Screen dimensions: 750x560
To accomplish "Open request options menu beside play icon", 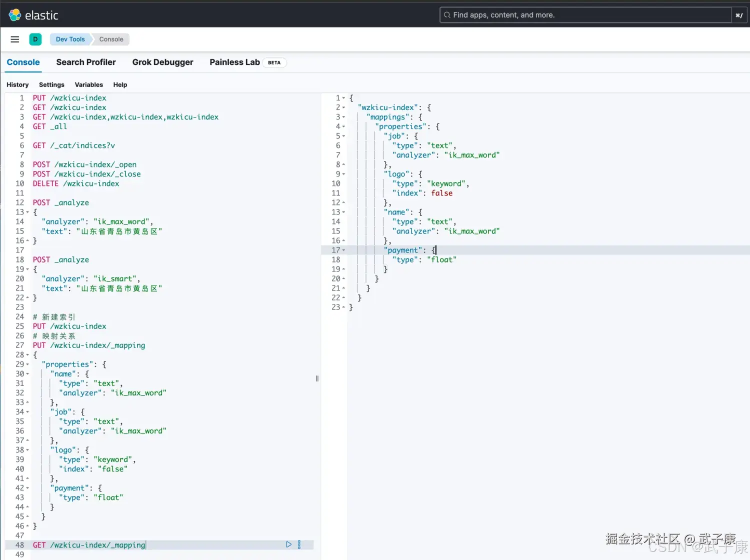I will (299, 544).
